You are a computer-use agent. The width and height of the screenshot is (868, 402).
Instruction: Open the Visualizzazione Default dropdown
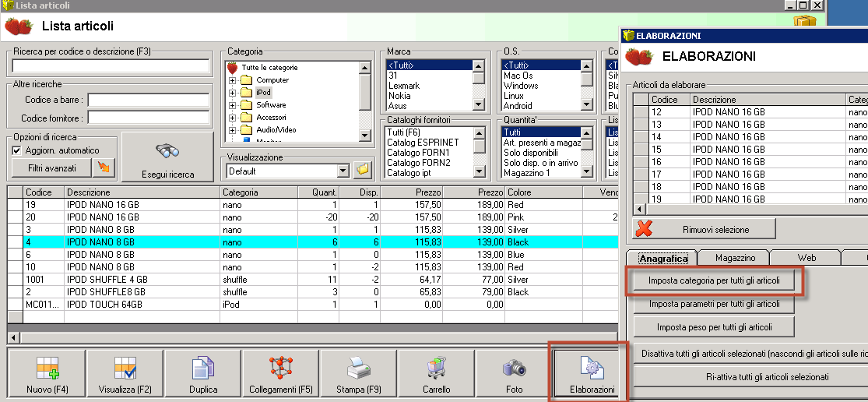coord(343,171)
